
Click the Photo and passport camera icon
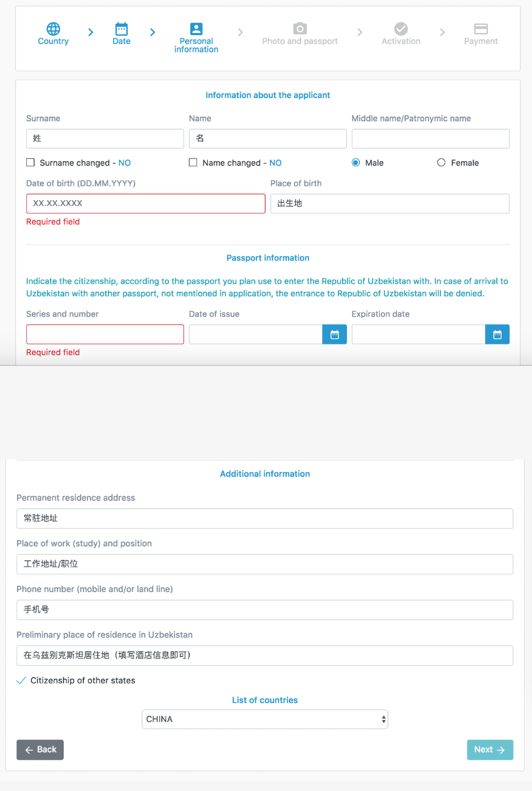point(300,29)
